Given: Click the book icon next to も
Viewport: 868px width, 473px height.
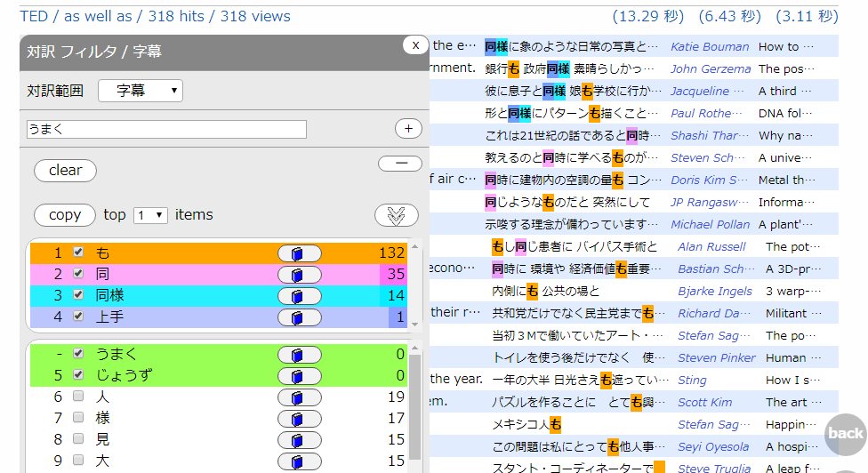Looking at the screenshot, I should (x=299, y=253).
